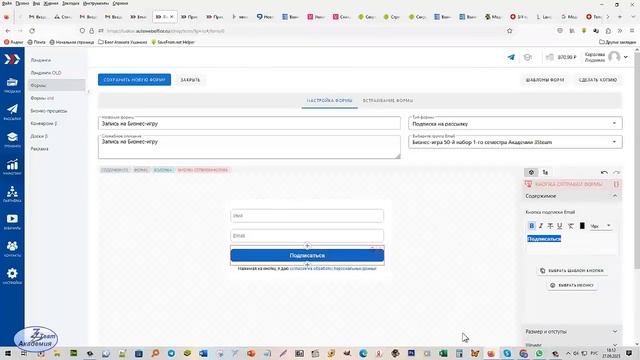Open the Тип формы dropdown

pyautogui.click(x=515, y=123)
